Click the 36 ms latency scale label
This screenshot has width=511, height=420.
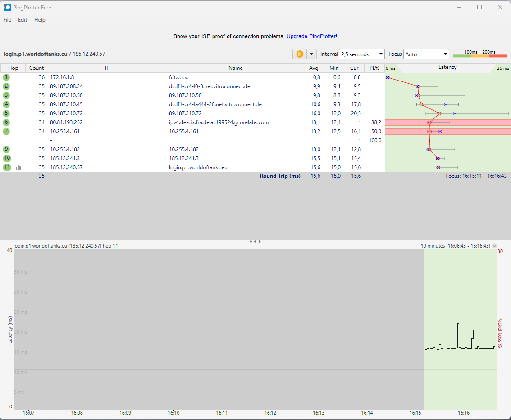pyautogui.click(x=502, y=68)
